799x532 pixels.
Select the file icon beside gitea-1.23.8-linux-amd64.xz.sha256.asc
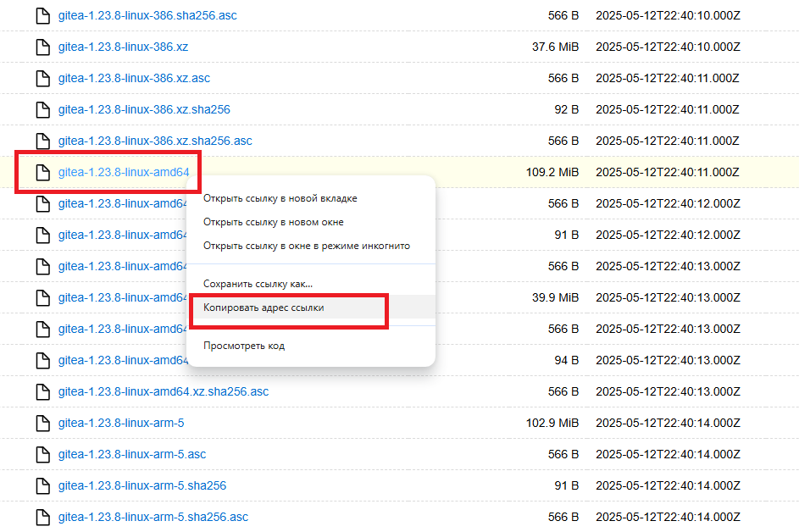43,392
